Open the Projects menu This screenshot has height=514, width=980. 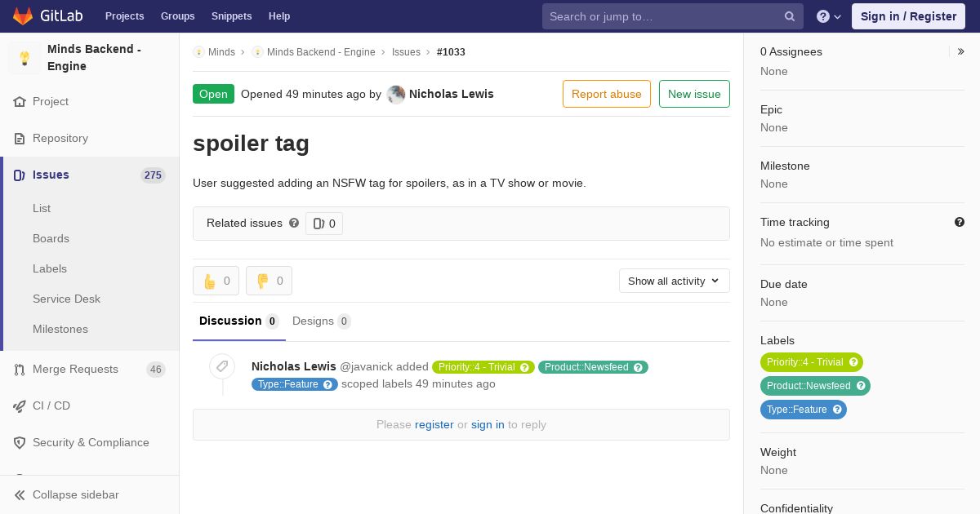[124, 16]
